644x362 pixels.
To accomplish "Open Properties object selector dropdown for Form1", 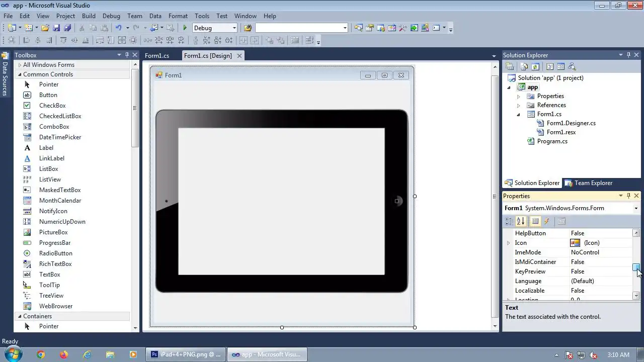I will (636, 208).
